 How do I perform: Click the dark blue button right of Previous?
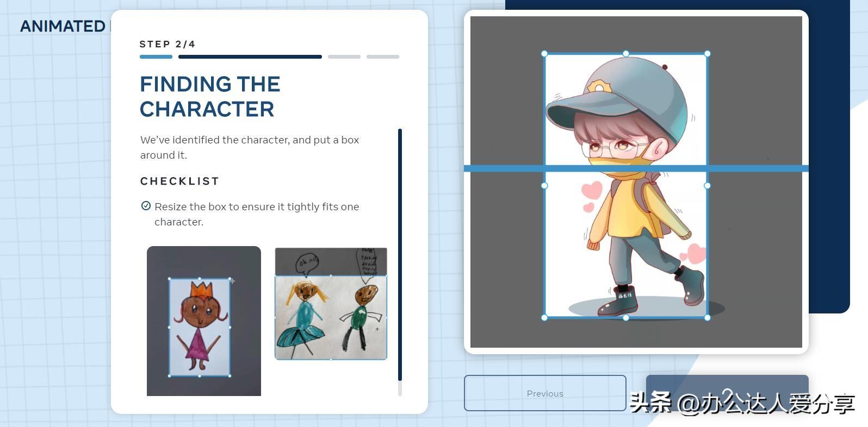(x=727, y=392)
